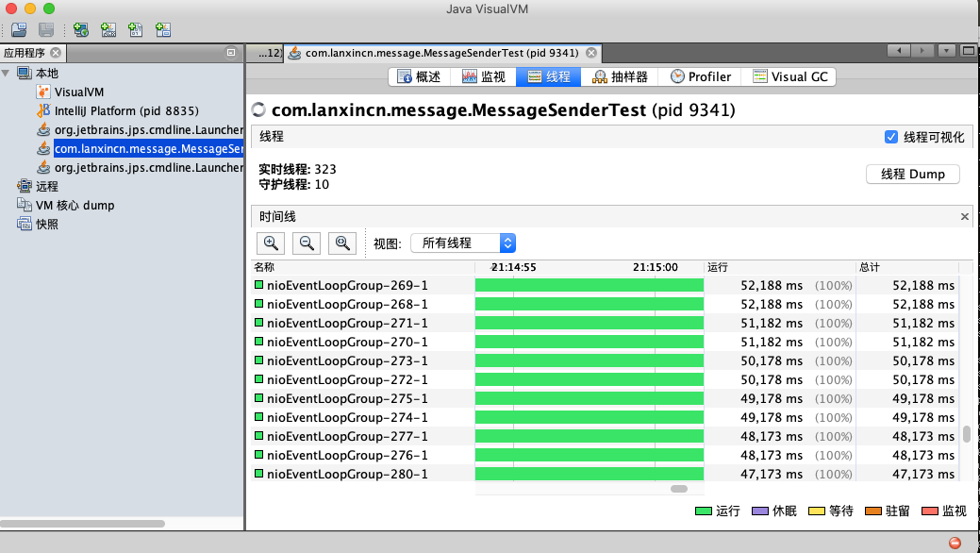This screenshot has width=980, height=553.
Task: Open the 线程 tab
Action: pyautogui.click(x=549, y=76)
